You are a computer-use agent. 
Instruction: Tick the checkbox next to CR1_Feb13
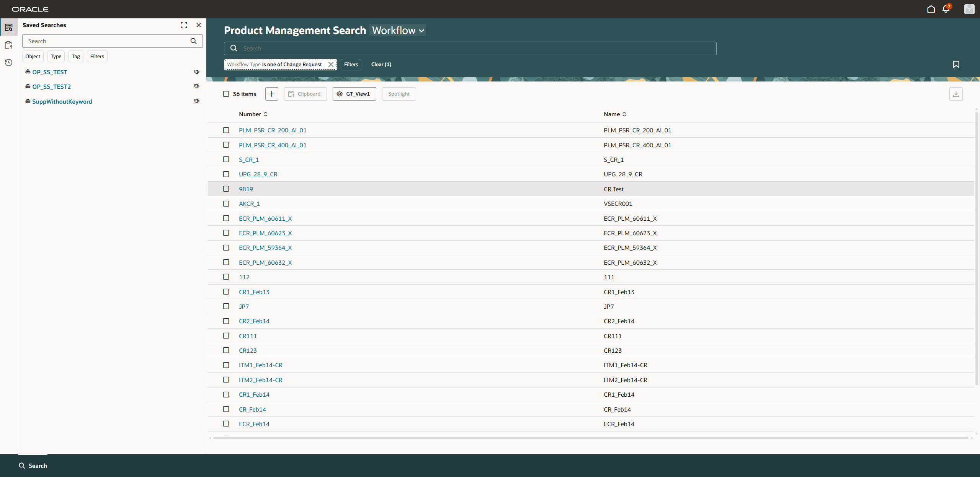coord(226,291)
